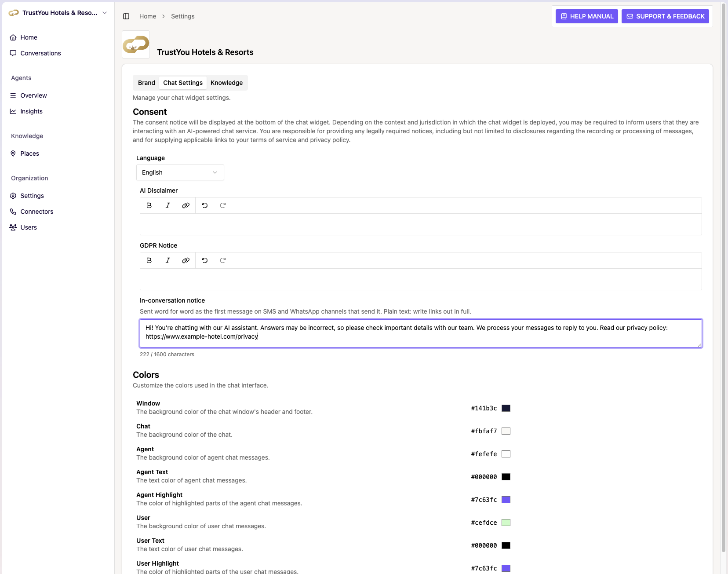
Task: Undo in AI Disclaimer editor
Action: 205,205
